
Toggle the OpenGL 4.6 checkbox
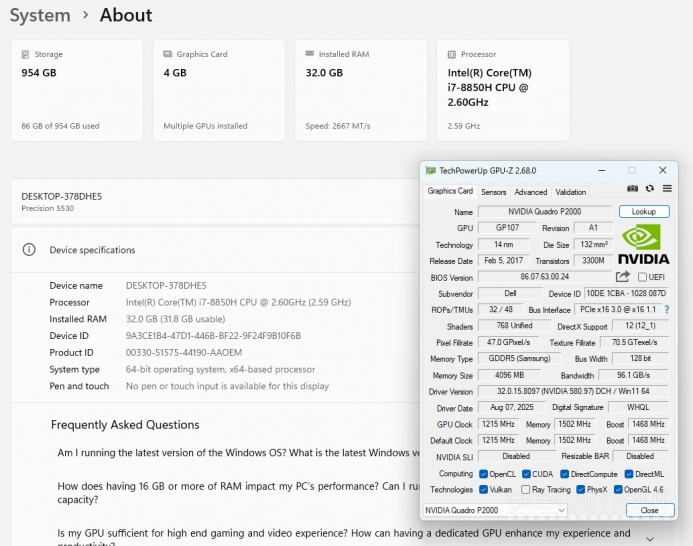618,489
